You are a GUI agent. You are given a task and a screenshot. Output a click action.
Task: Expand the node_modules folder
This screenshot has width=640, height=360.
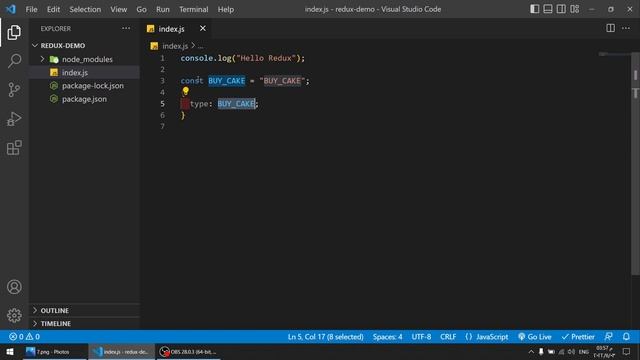(84, 59)
